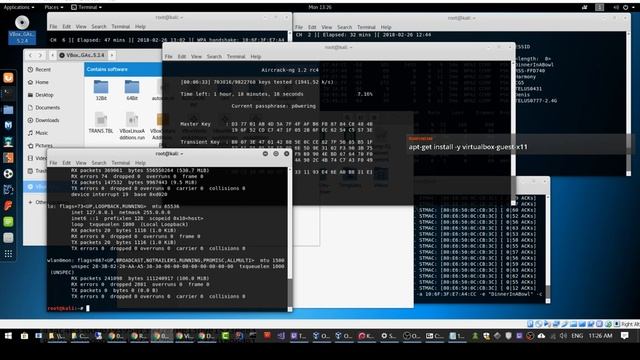The width and height of the screenshot is (640, 360).
Task: Launch Armitage from the Kali dock
Action: [8, 142]
